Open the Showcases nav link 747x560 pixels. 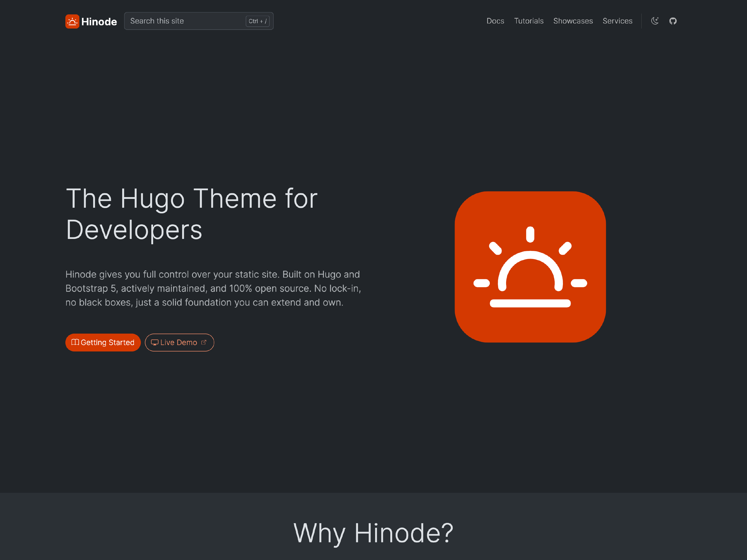pos(573,21)
